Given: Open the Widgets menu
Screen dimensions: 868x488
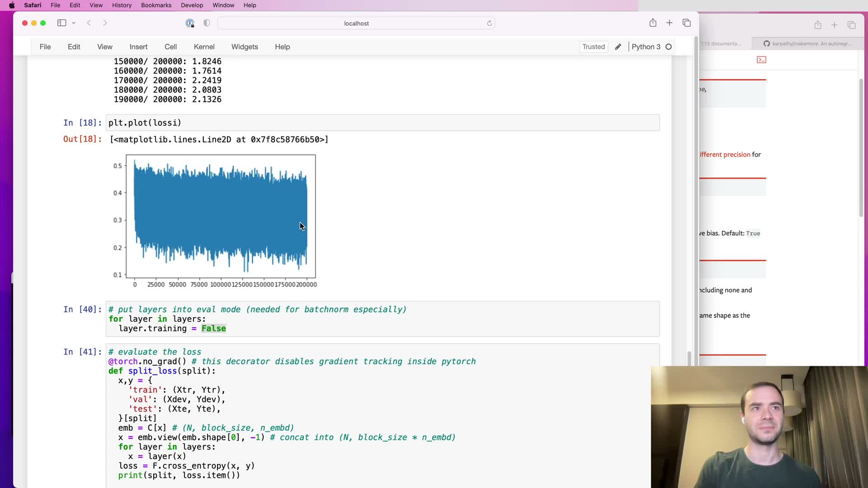Looking at the screenshot, I should tap(245, 47).
